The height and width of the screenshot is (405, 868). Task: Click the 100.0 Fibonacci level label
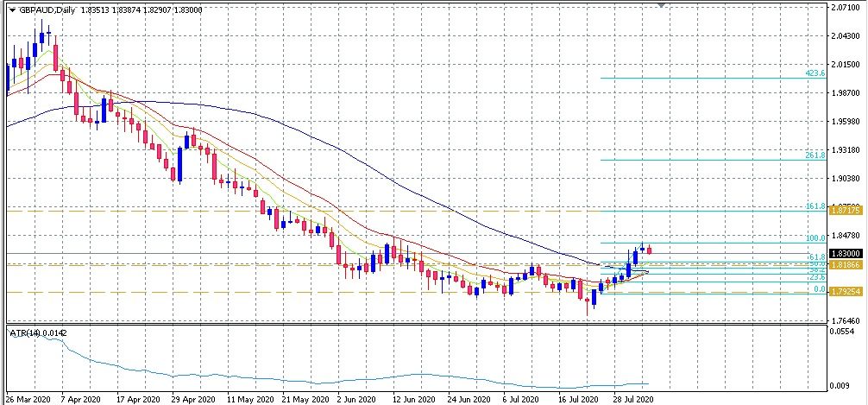pos(815,238)
